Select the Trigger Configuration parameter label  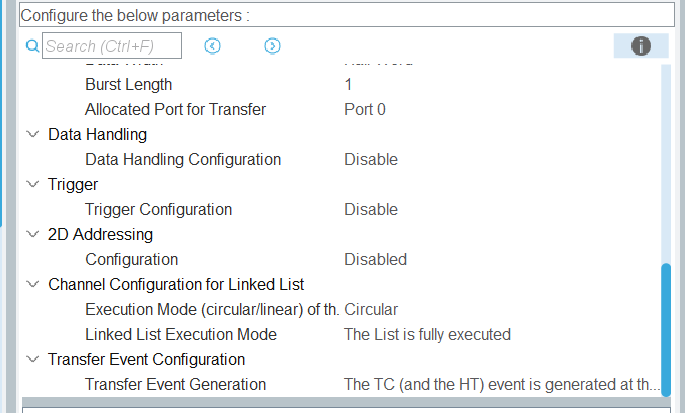click(x=158, y=209)
